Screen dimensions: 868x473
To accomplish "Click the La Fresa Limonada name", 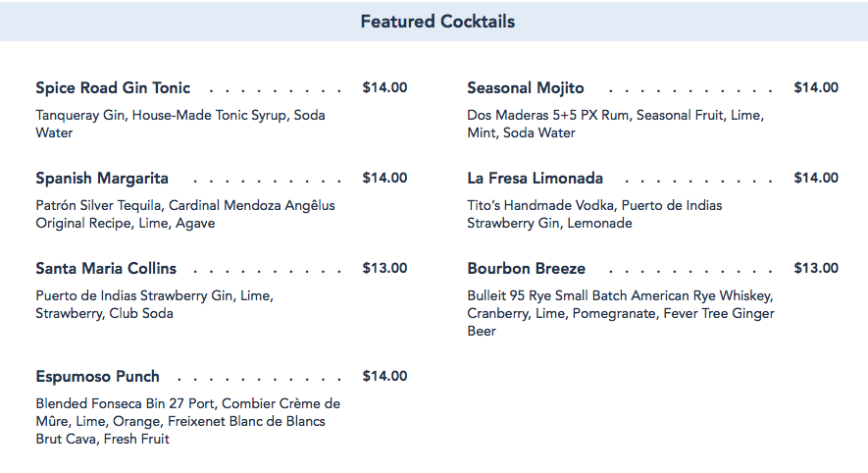I will pos(535,179).
